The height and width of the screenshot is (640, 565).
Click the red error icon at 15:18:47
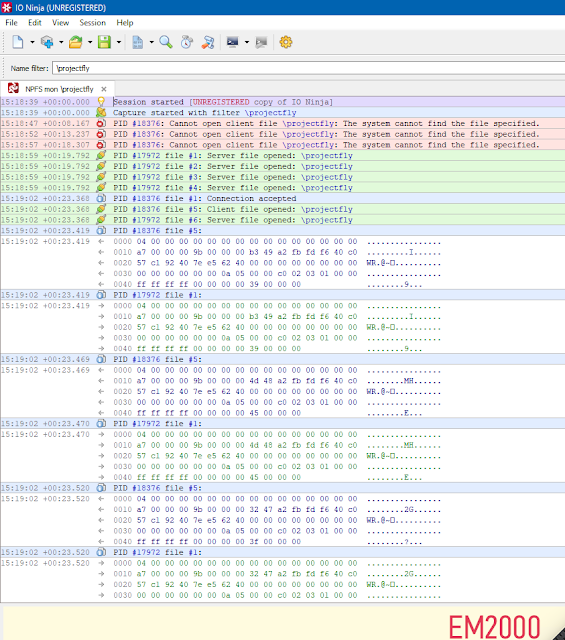coord(101,123)
